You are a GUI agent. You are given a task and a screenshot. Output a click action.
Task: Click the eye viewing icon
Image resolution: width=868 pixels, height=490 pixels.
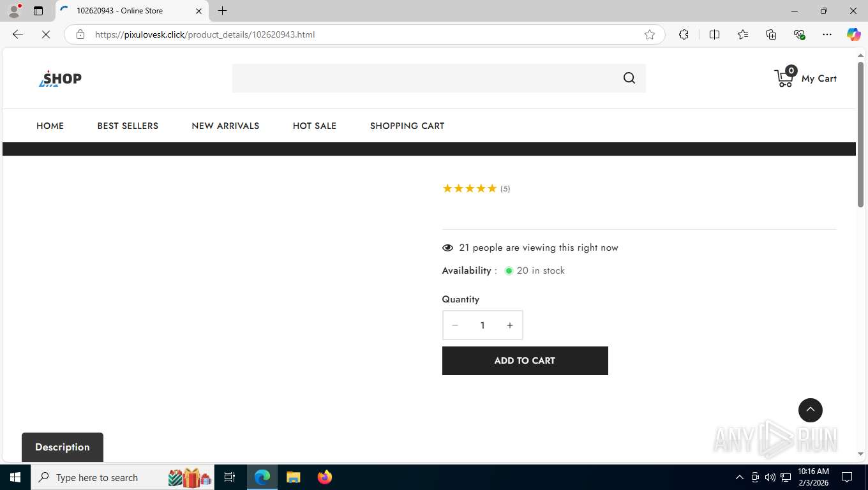447,248
